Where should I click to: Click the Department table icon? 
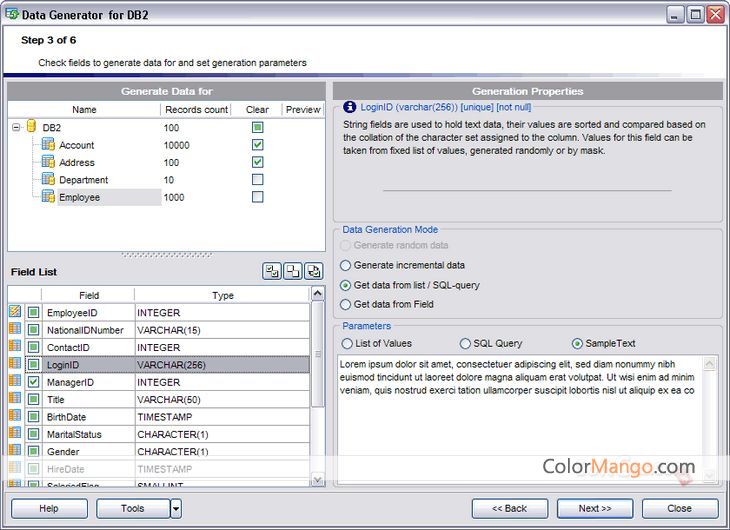coord(48,179)
